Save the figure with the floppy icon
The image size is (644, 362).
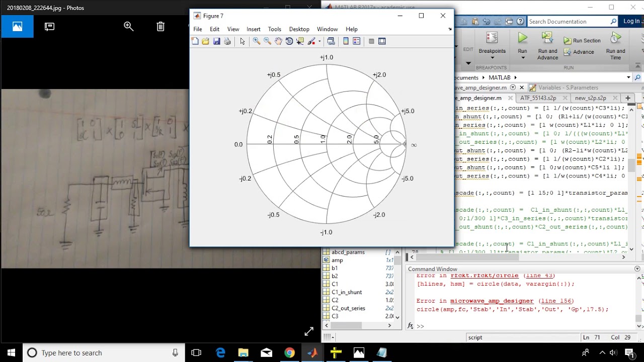coord(216,41)
